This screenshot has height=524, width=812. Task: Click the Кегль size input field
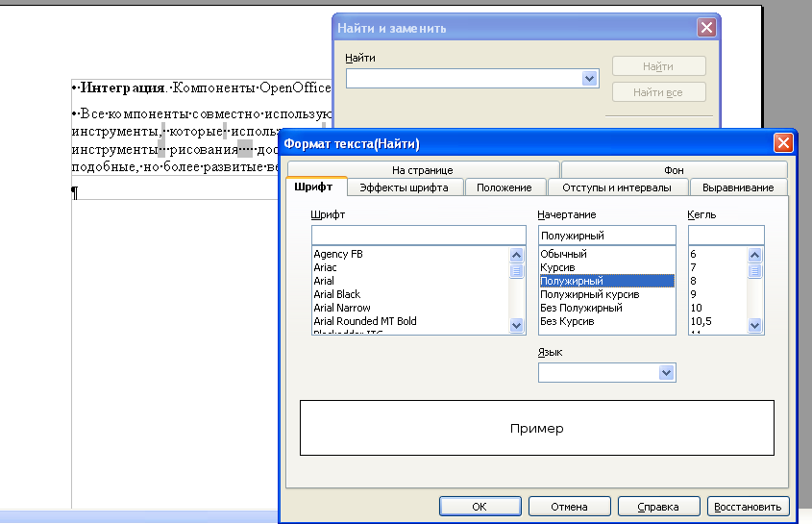726,236
